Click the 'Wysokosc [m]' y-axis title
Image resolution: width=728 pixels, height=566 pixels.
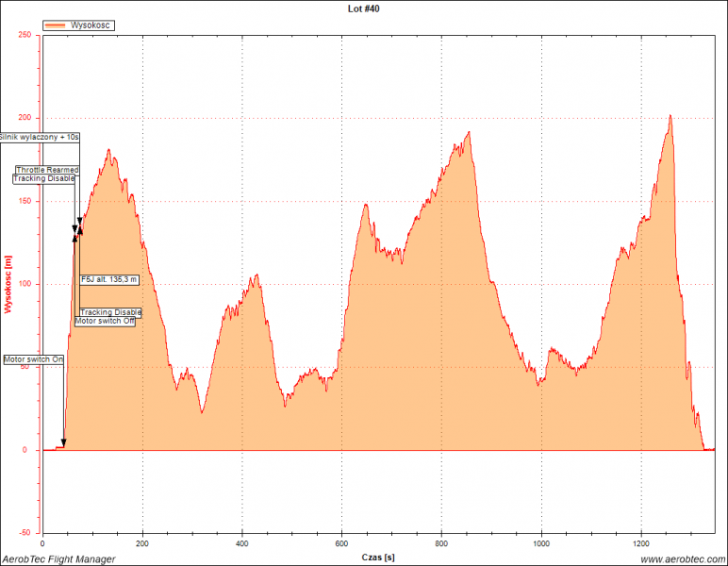tap(8, 284)
